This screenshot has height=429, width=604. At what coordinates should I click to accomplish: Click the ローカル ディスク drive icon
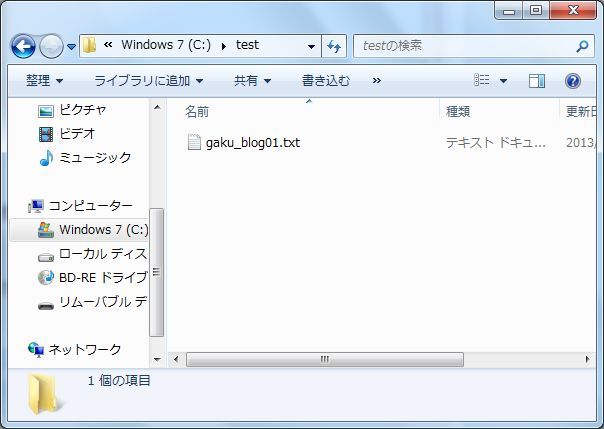46,257
